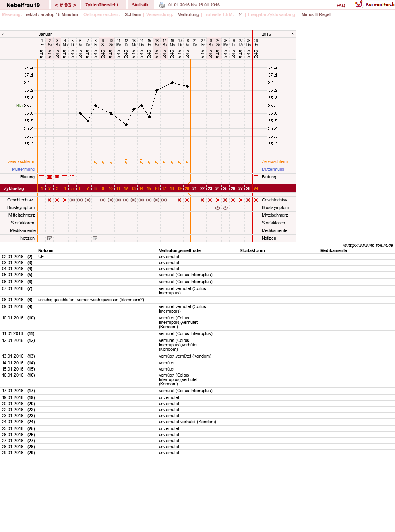Select the bleeding mark on day 1

(42, 176)
